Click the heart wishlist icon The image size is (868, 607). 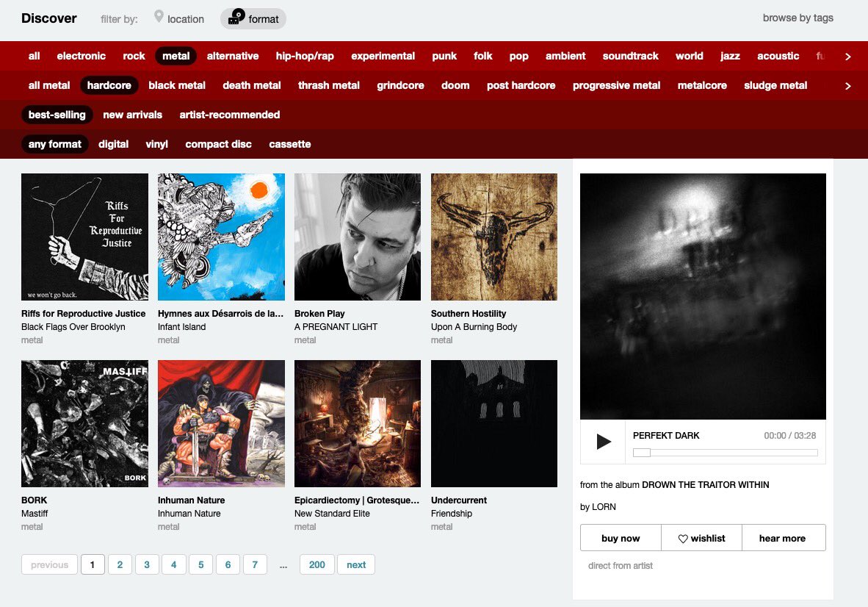683,539
